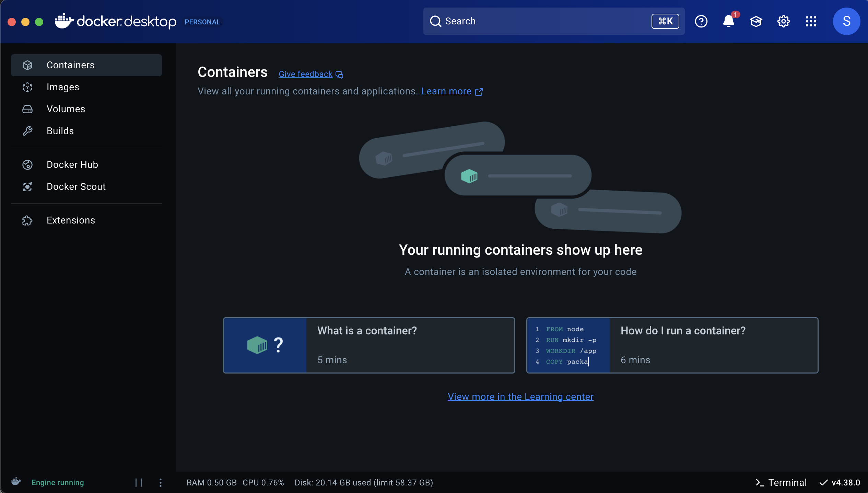Open the grid of additional Docker tools
Image resolution: width=868 pixels, height=493 pixels.
pyautogui.click(x=811, y=21)
